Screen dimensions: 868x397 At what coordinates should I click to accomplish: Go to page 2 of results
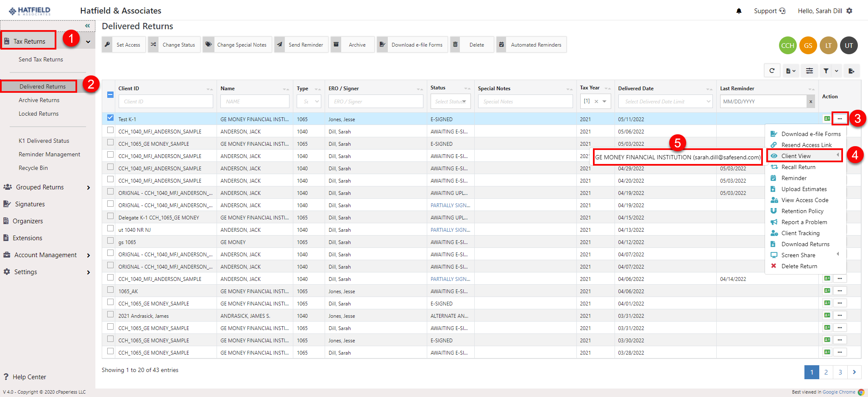[826, 372]
